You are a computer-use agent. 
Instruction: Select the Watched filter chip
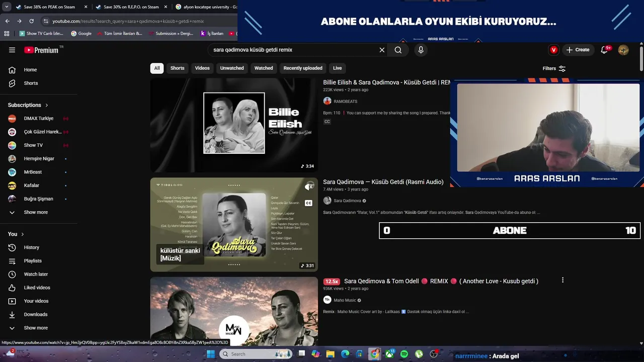click(x=264, y=68)
